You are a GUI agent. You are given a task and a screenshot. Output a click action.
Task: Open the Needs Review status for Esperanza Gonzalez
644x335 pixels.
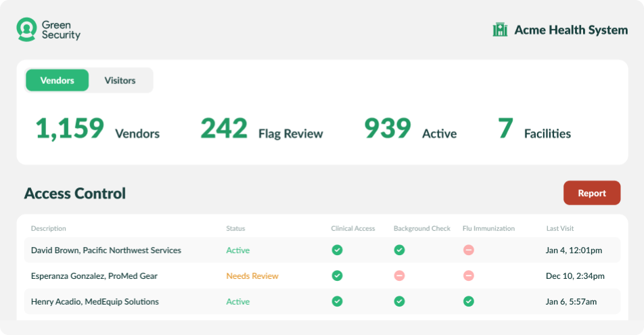point(252,276)
